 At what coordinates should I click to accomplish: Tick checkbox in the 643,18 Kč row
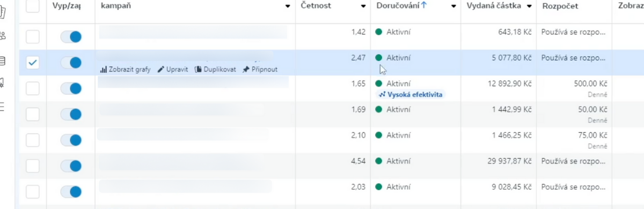coord(33,37)
